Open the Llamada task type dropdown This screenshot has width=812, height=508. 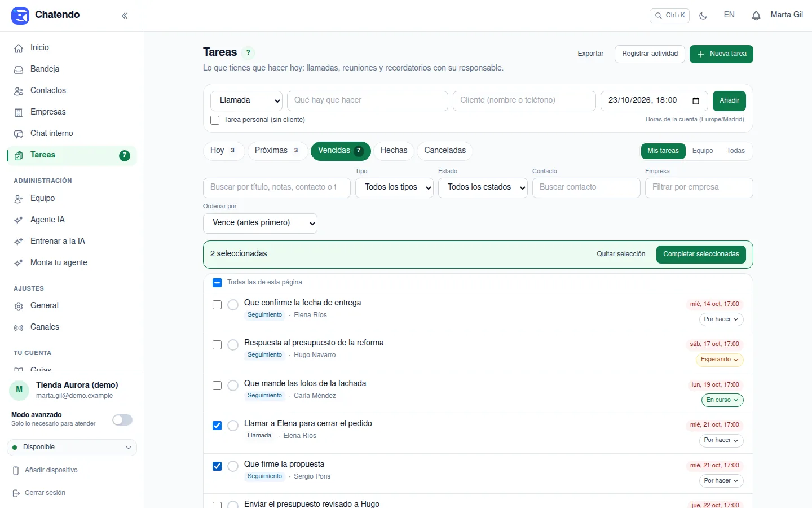tap(246, 100)
